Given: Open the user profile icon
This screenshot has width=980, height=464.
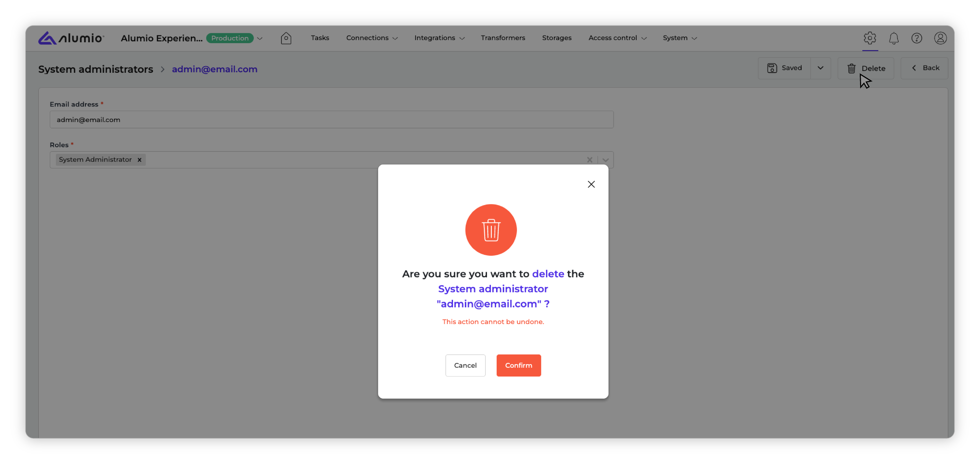Looking at the screenshot, I should click(940, 38).
